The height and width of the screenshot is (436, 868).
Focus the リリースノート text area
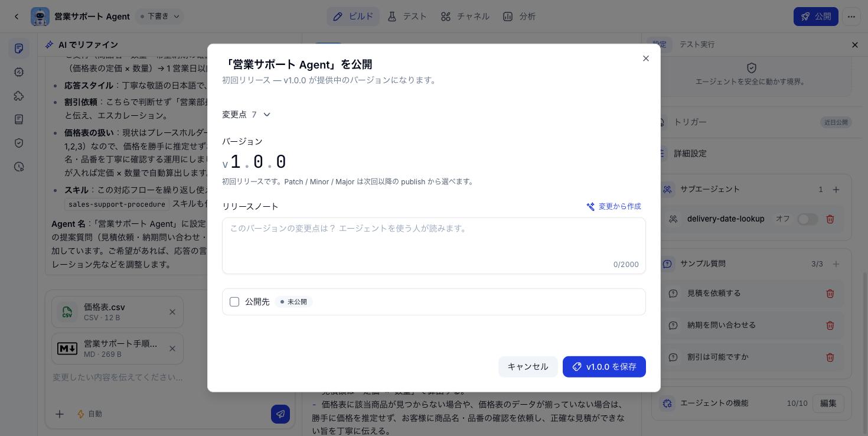(434, 246)
